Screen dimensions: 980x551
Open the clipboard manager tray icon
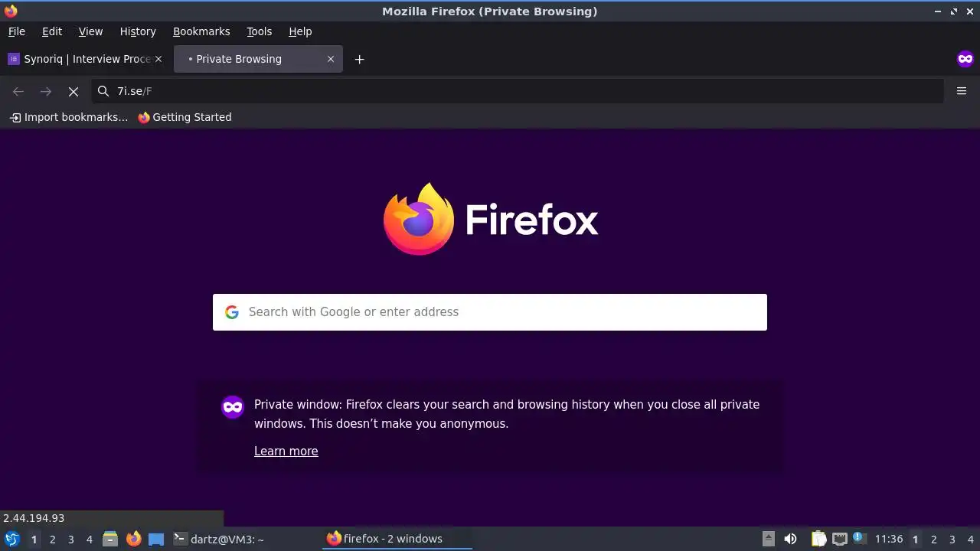coord(818,539)
